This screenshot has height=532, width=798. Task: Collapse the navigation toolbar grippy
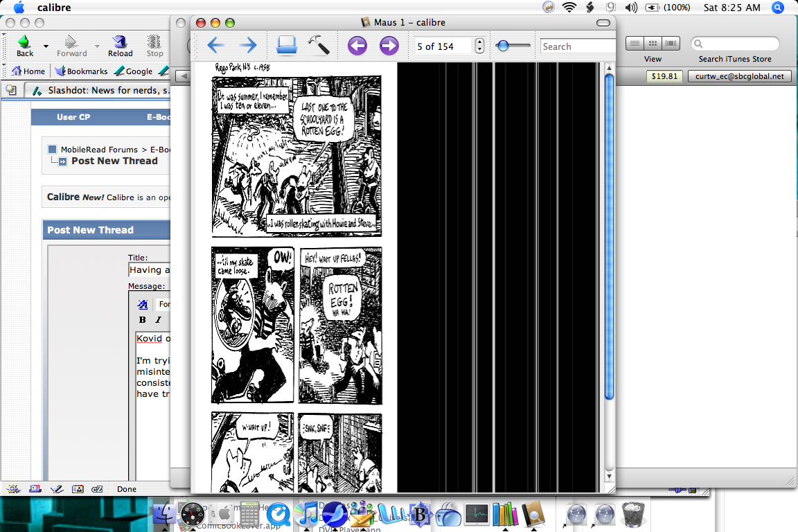pos(4,46)
